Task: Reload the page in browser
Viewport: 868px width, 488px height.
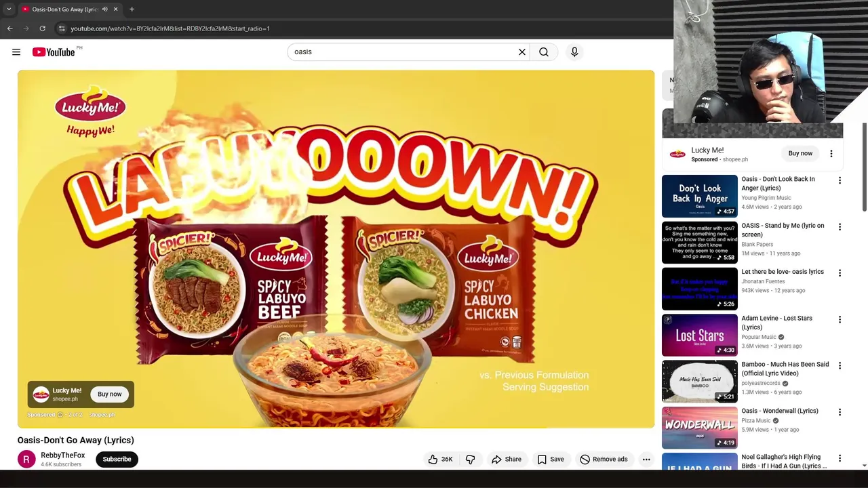Action: [42, 28]
